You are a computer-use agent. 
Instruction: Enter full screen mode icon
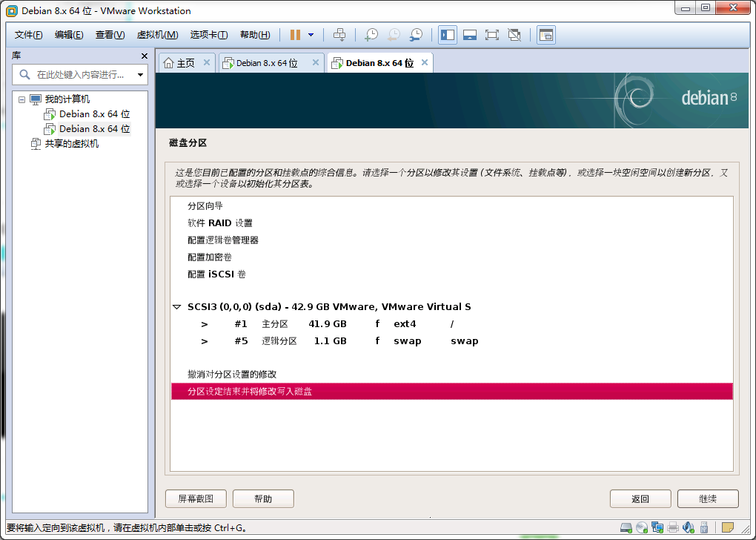click(492, 35)
